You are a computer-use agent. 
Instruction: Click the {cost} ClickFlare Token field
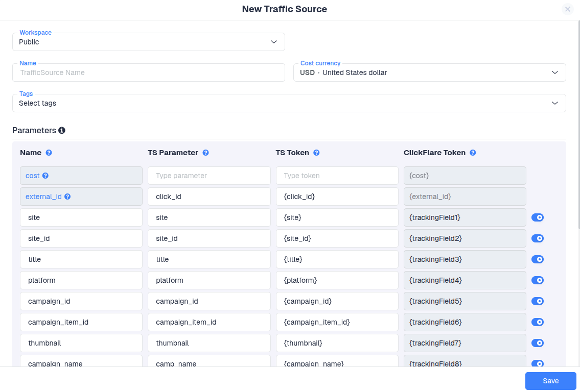pos(465,176)
